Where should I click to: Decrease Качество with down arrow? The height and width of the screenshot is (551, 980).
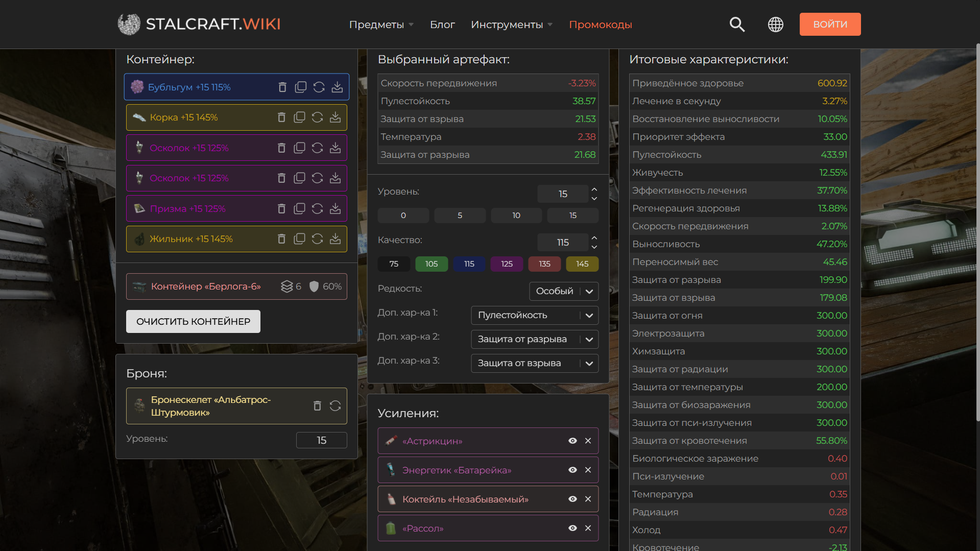[x=594, y=247]
